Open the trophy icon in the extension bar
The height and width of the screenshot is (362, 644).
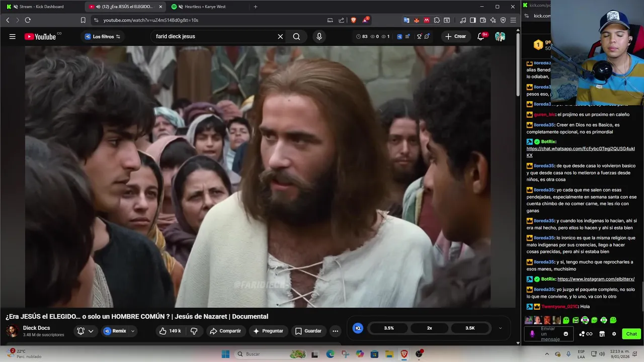(419, 36)
